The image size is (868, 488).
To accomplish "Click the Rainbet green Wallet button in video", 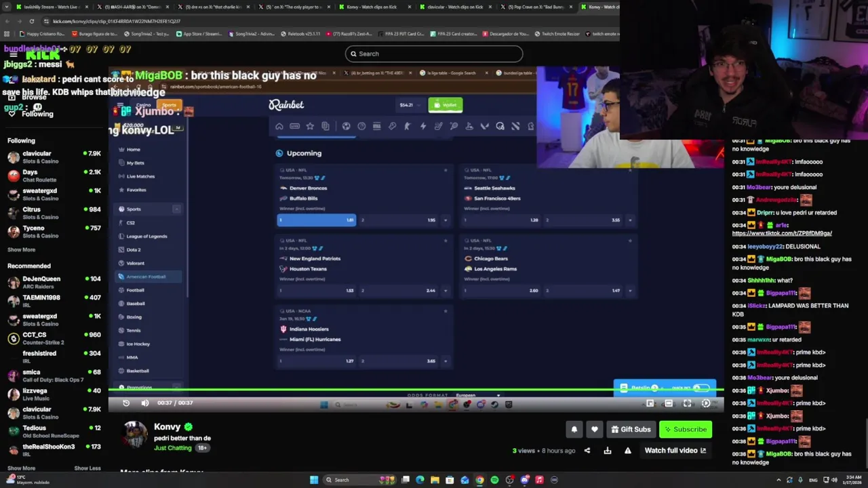I will click(x=446, y=105).
